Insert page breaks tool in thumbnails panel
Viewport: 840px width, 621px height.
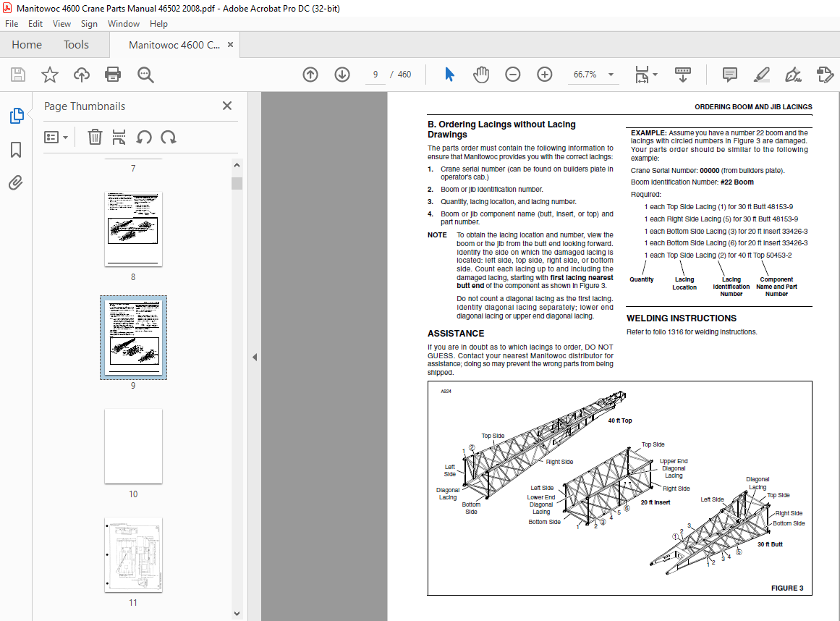point(119,138)
